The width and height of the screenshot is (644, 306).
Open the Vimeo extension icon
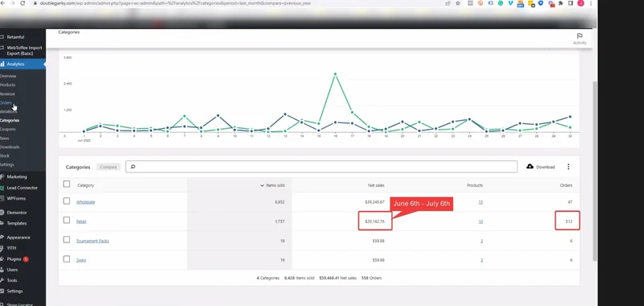click(510, 3)
